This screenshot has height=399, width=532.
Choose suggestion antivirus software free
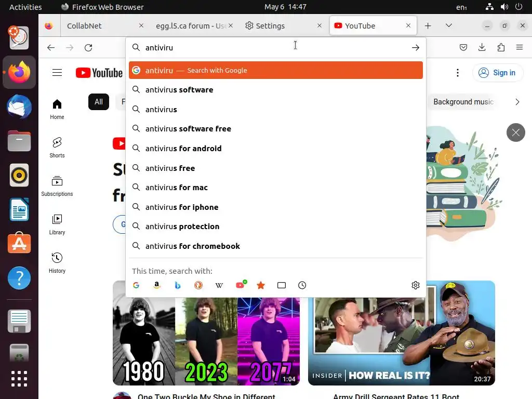click(275, 129)
